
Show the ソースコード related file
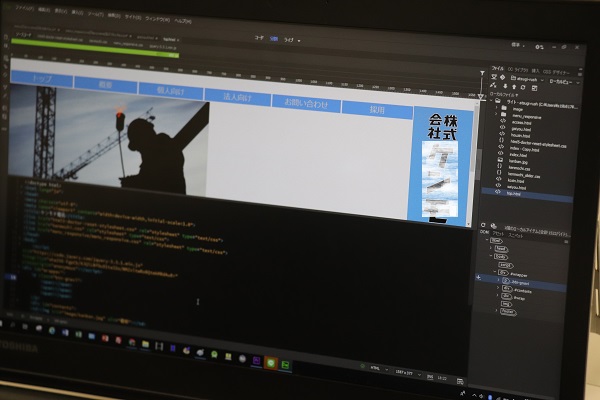pyautogui.click(x=23, y=35)
